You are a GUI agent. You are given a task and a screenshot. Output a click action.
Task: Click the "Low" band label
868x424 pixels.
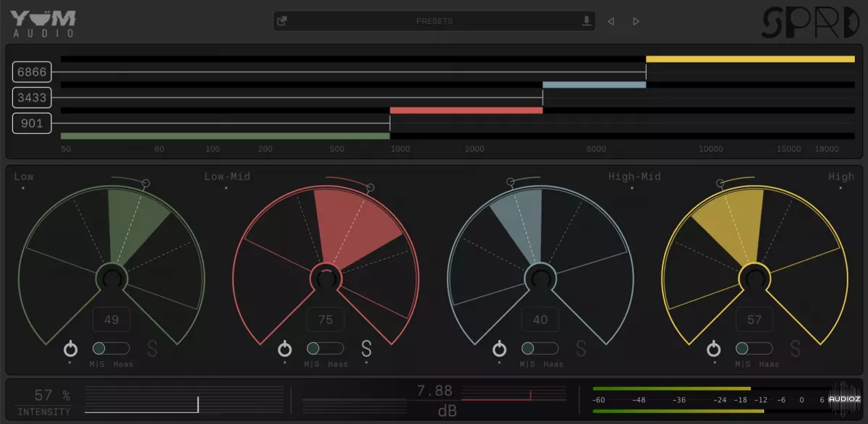(24, 177)
